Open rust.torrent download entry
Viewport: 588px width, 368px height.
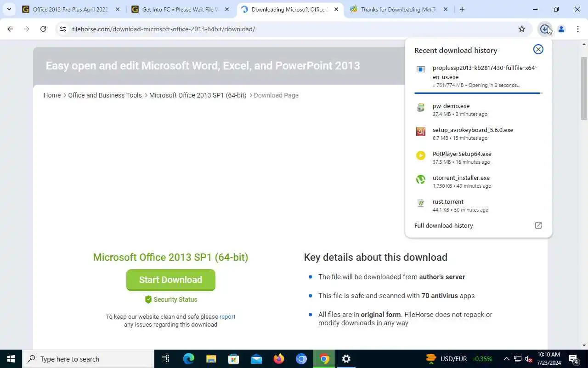click(x=478, y=205)
